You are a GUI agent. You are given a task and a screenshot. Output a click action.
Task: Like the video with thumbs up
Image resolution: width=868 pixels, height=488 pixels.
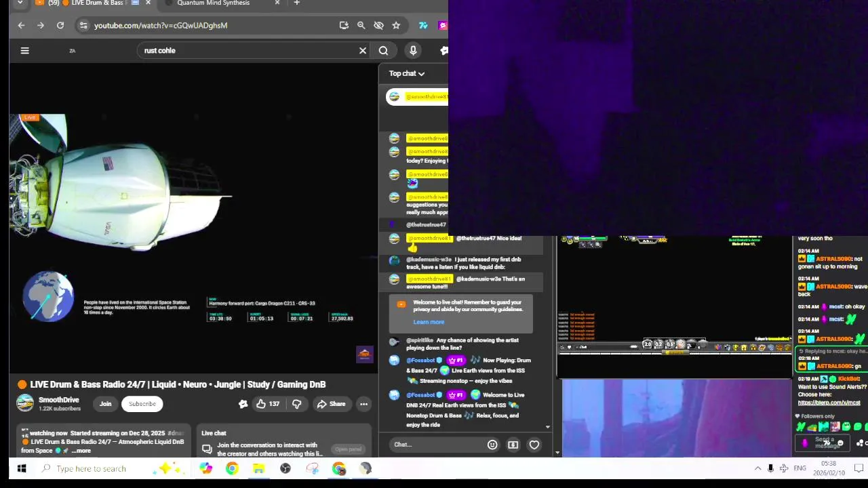pos(268,404)
